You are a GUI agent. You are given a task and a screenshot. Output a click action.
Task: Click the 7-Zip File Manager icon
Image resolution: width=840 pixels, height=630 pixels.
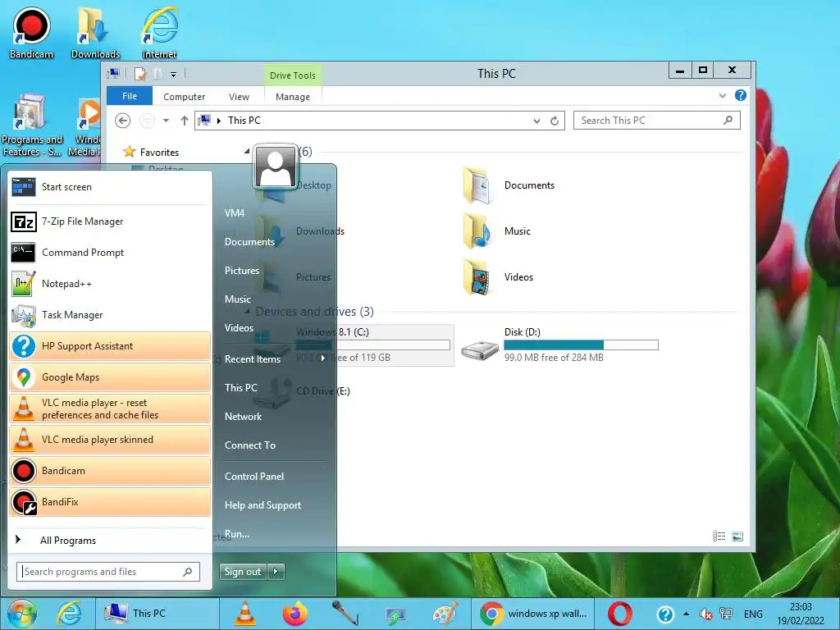[24, 221]
